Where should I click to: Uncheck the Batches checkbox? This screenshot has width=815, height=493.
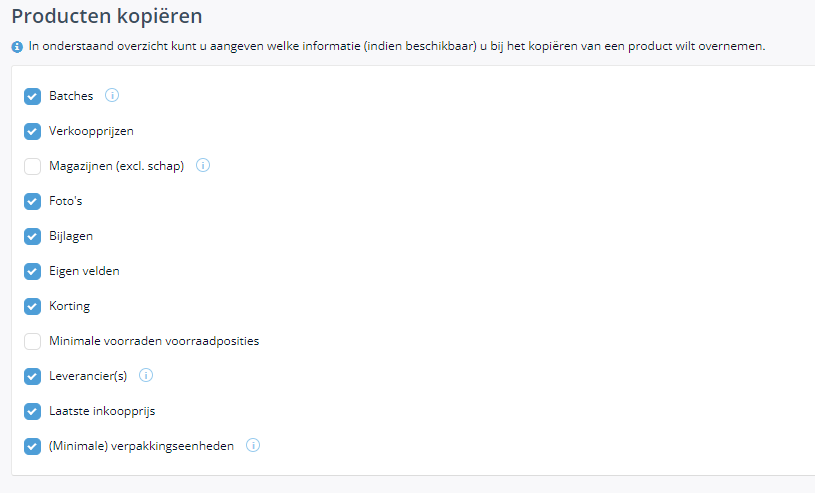pos(32,96)
